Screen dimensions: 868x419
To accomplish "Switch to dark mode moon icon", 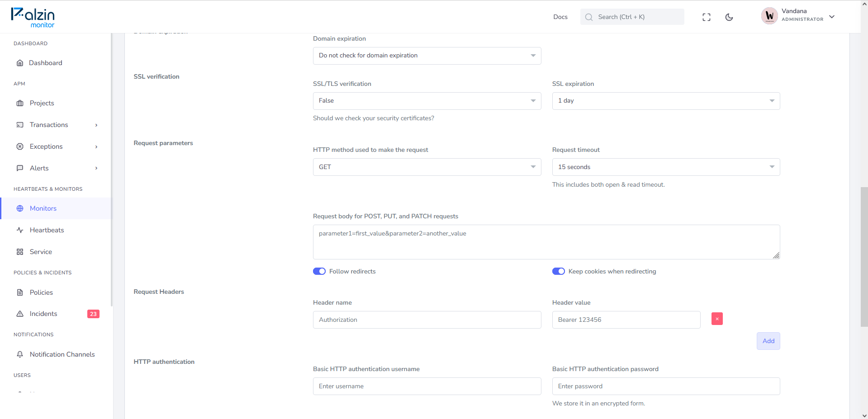I will tap(729, 17).
